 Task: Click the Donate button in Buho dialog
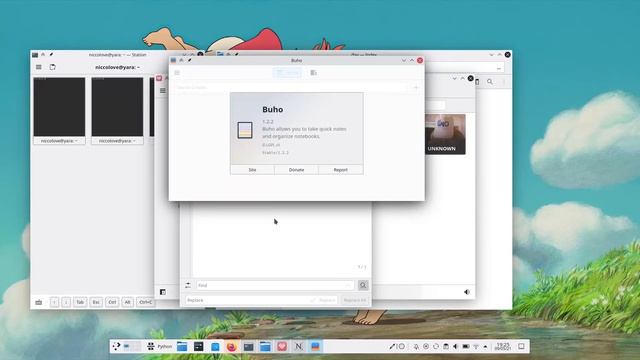pyautogui.click(x=296, y=170)
